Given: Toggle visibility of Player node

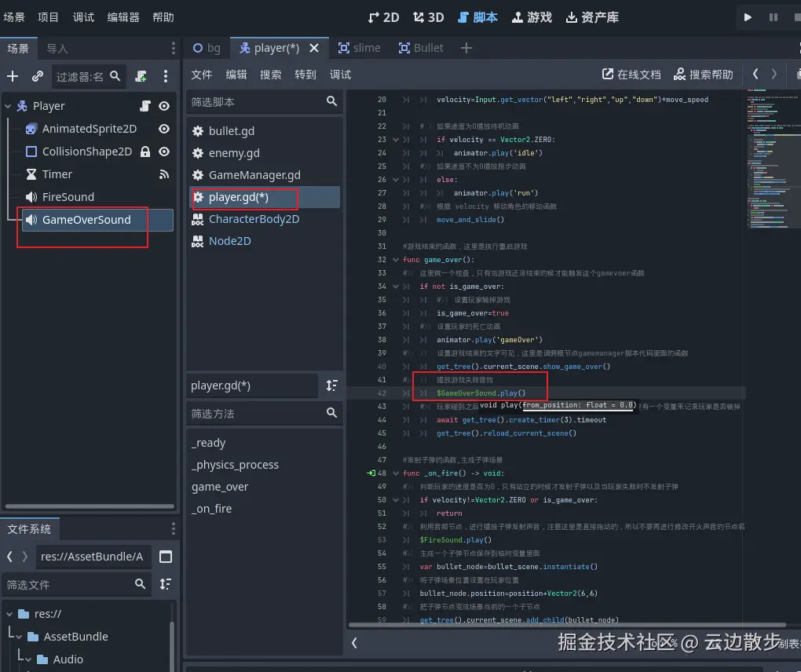Looking at the screenshot, I should tap(164, 106).
